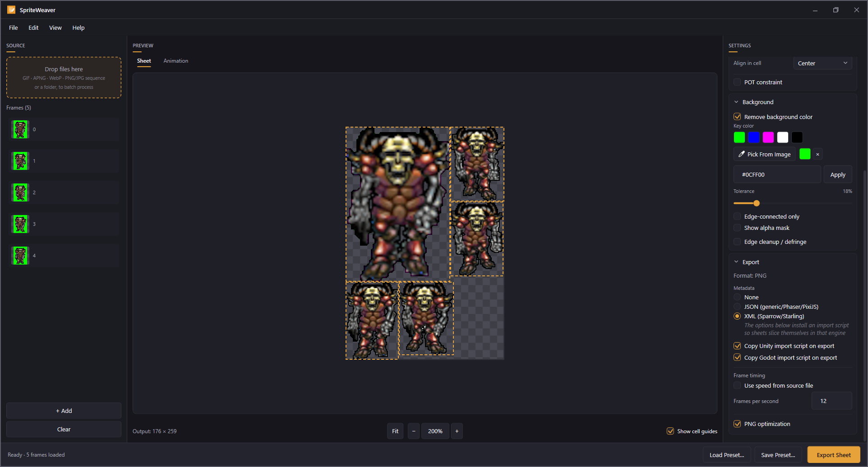Open the Edit menu
Viewport: 868px width, 467px height.
[33, 27]
